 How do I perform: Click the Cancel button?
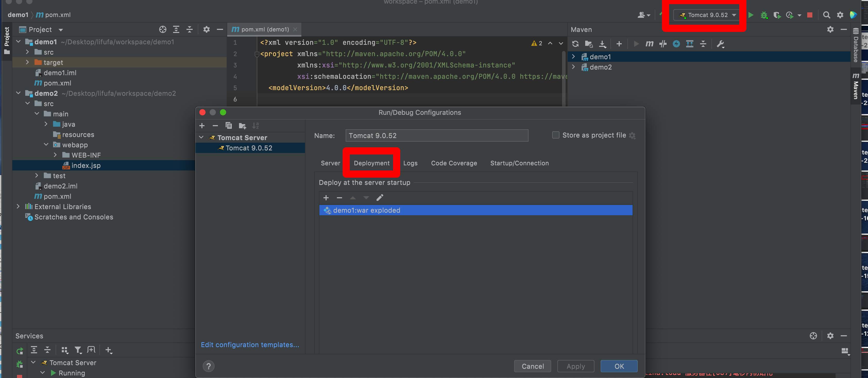pyautogui.click(x=532, y=366)
